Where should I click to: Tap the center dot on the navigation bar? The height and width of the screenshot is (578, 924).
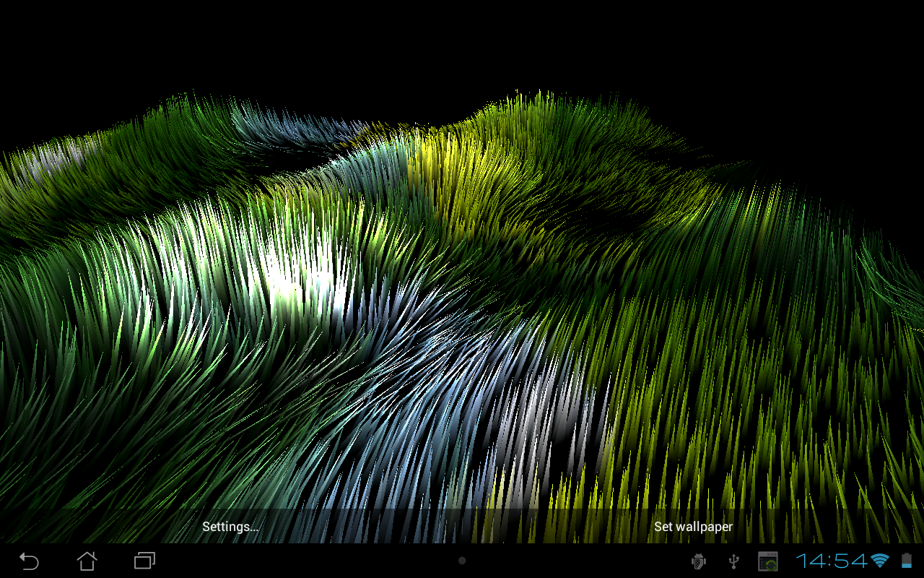coord(462,561)
